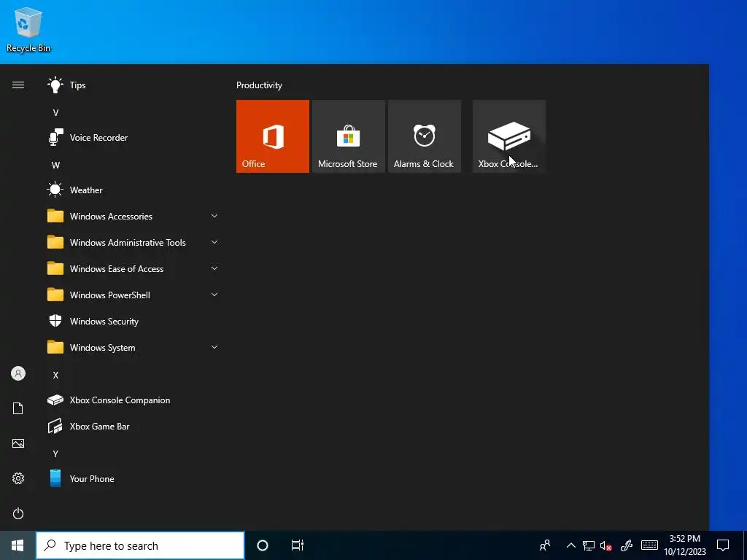Expand the Windows Administrative Tools folder
The image size is (747, 560).
point(133,242)
